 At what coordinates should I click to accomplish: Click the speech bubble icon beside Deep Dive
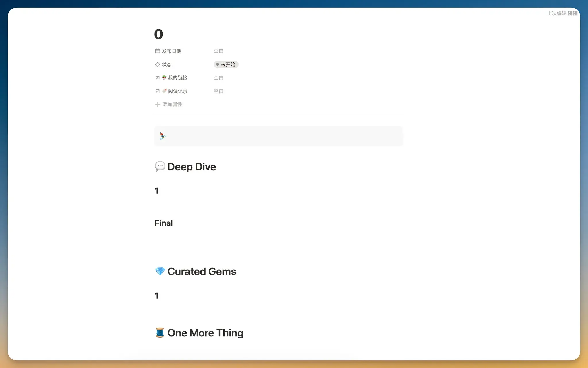point(160,166)
